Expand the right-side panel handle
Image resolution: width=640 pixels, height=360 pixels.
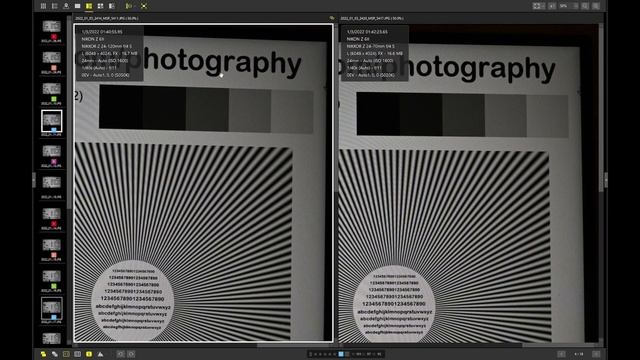tap(606, 180)
